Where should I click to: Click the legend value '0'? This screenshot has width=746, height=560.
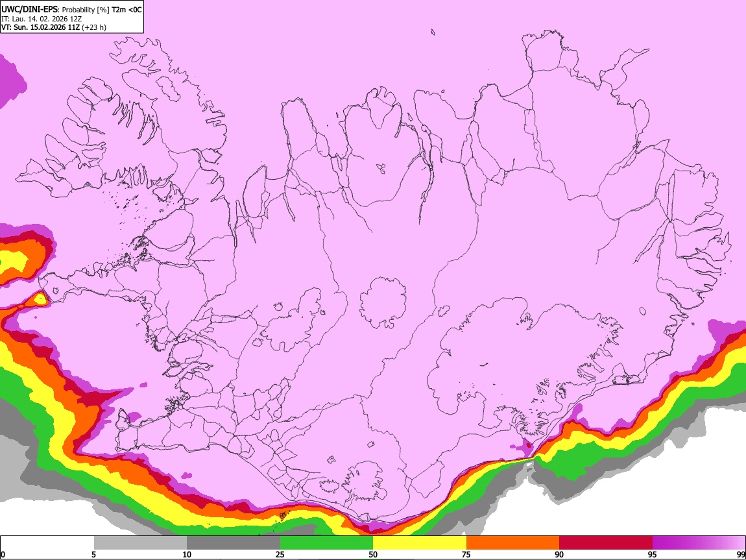[3, 554]
